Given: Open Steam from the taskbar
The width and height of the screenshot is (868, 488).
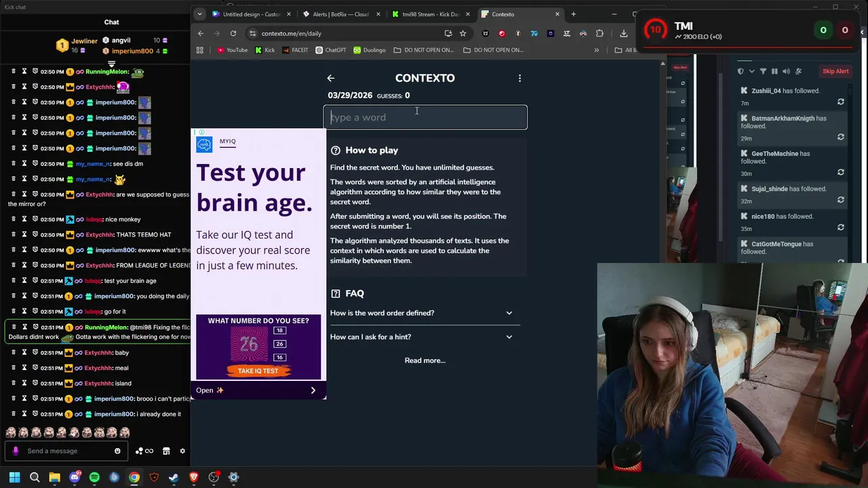Looking at the screenshot, I should click(x=174, y=477).
